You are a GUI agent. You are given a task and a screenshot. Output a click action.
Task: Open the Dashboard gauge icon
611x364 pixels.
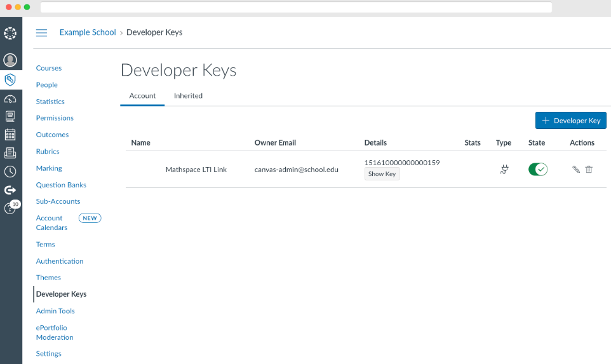[x=10, y=99]
